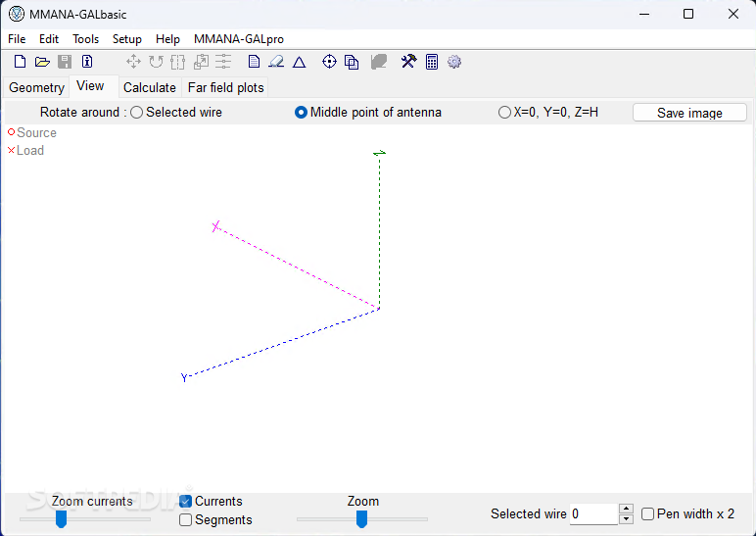This screenshot has width=756, height=536.
Task: Switch to the Calculate tab
Action: pos(150,88)
